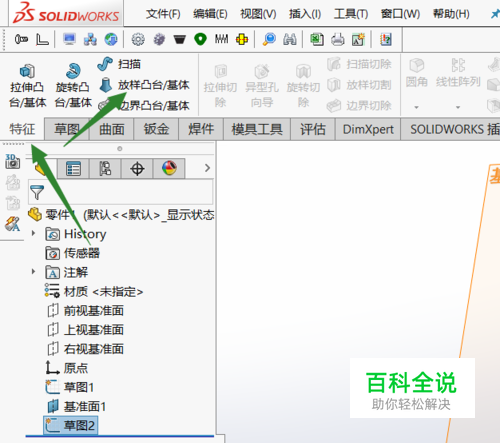Click the yellow-red cross toolbar icon
The width and height of the screenshot is (500, 443).
(242, 40)
